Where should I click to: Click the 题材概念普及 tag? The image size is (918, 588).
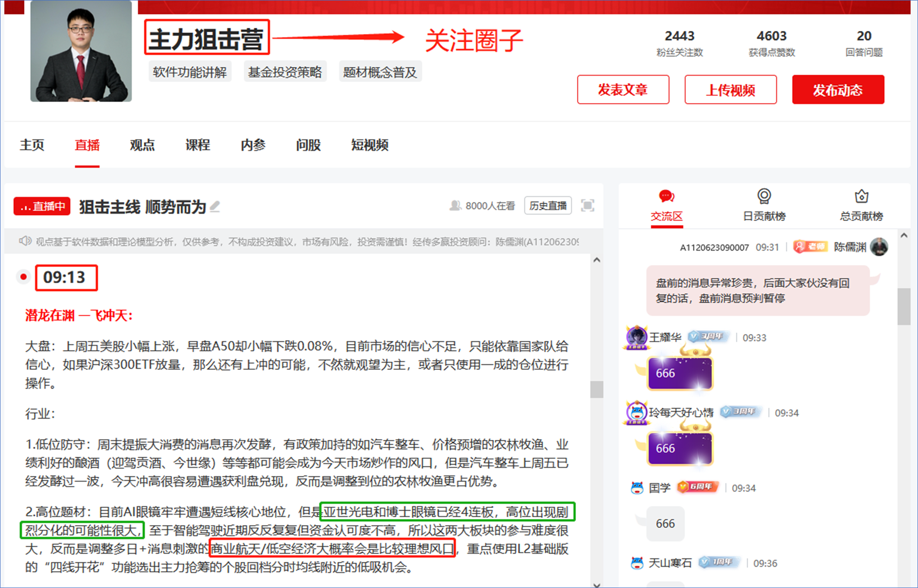click(380, 72)
